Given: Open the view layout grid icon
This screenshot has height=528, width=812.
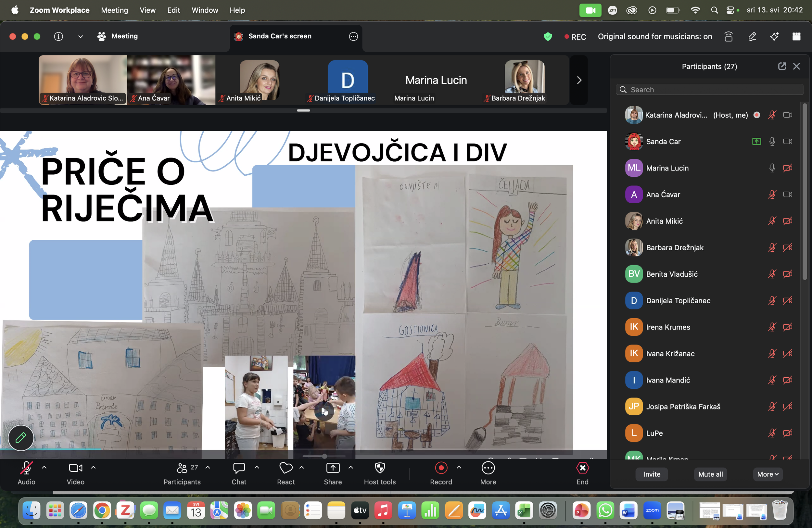Looking at the screenshot, I should click(x=796, y=36).
